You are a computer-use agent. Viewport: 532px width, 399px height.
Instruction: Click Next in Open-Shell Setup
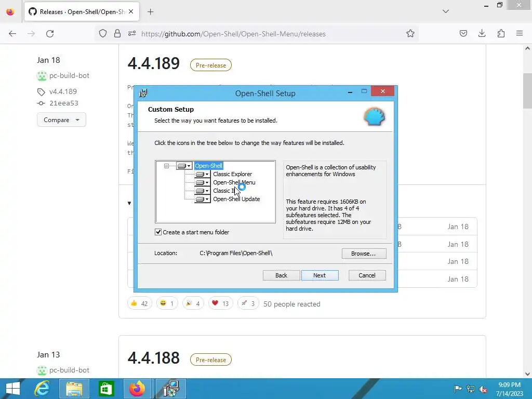[320, 275]
